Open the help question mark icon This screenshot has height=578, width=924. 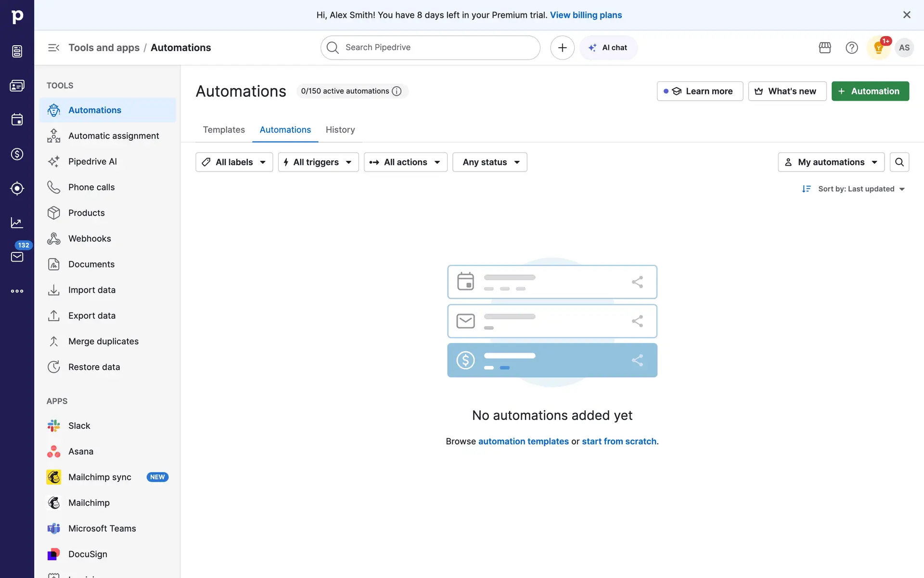(x=852, y=48)
